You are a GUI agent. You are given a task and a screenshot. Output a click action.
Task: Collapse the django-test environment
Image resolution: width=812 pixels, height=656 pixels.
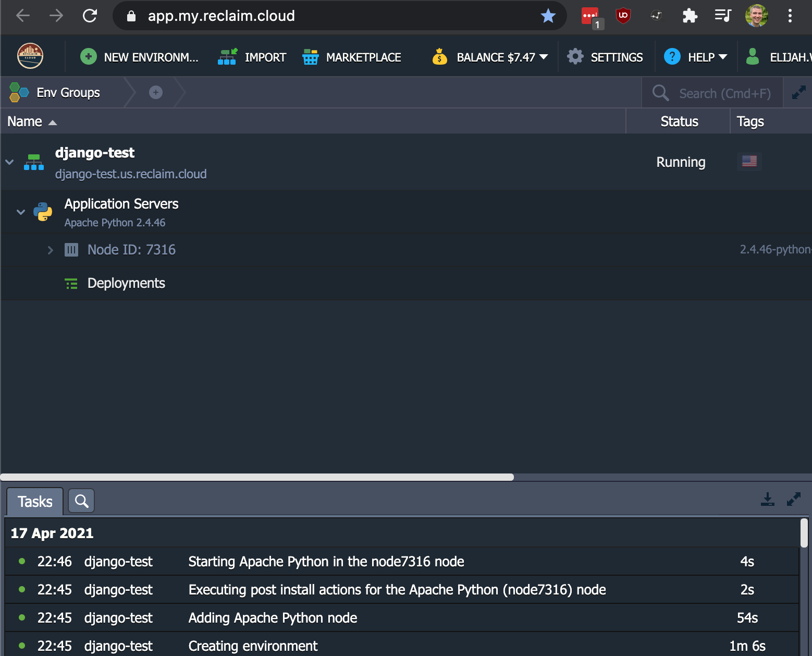tap(9, 162)
